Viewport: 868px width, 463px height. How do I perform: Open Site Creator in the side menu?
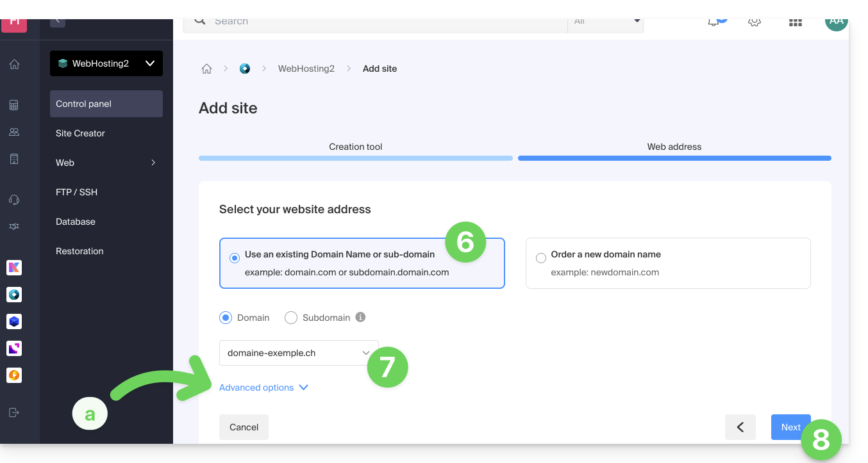point(80,133)
